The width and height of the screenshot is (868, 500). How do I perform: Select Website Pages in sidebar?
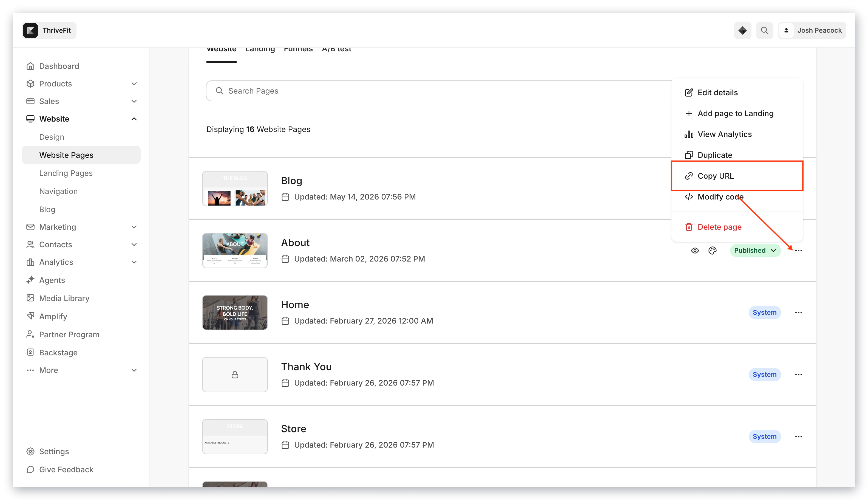point(81,155)
